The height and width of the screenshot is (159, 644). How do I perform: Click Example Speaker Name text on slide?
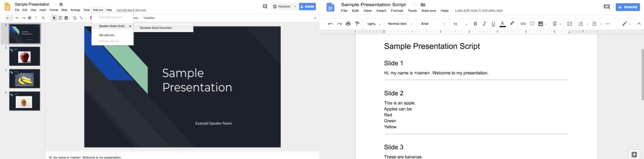214,123
